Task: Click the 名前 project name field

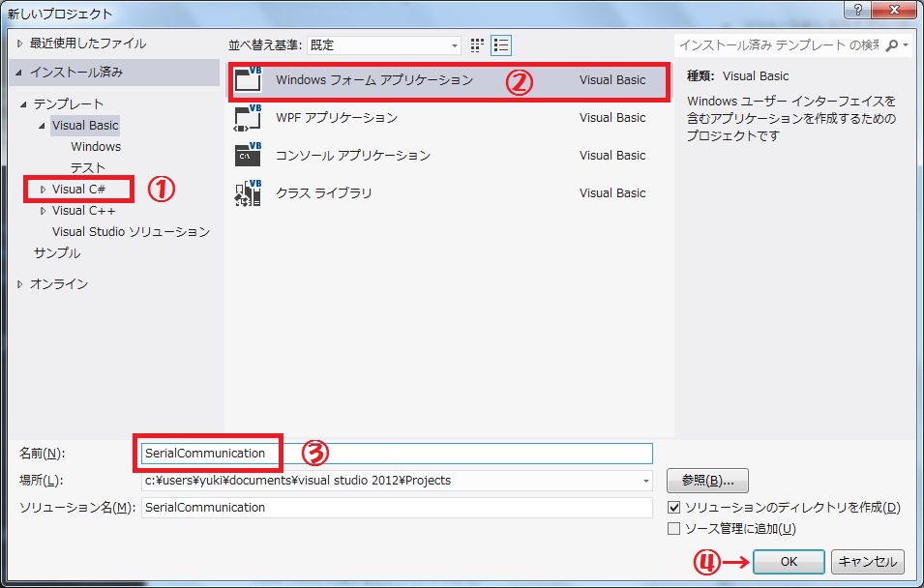Action: coord(395,454)
